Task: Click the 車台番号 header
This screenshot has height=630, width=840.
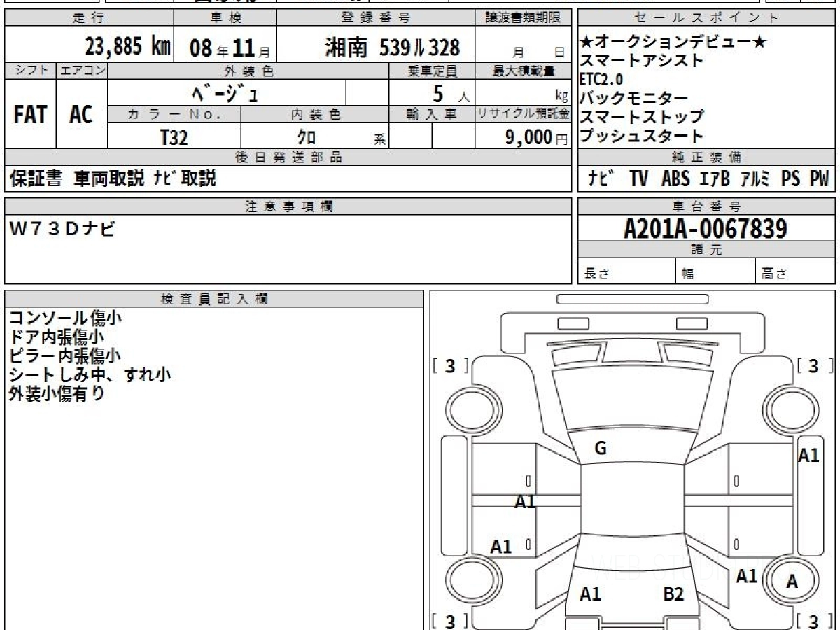Action: point(707,206)
